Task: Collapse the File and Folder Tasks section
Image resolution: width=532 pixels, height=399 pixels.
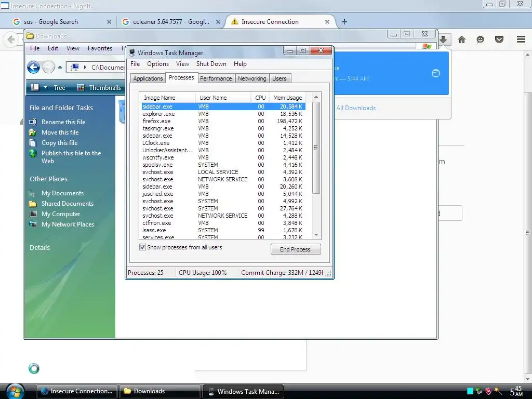Action: 61,108
